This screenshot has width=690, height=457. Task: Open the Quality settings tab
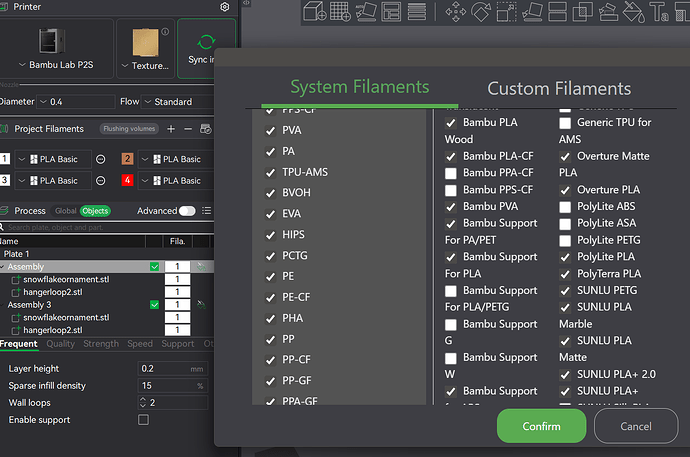[x=61, y=344]
